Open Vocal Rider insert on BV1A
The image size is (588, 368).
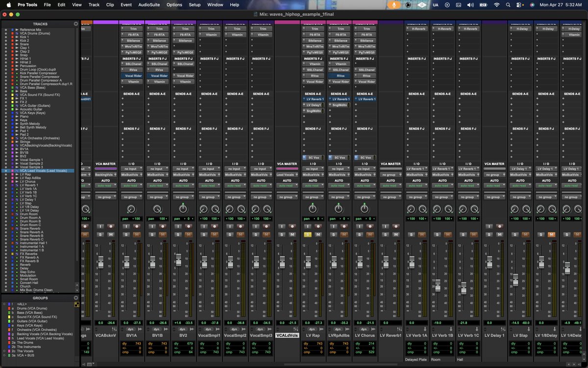(x=133, y=76)
